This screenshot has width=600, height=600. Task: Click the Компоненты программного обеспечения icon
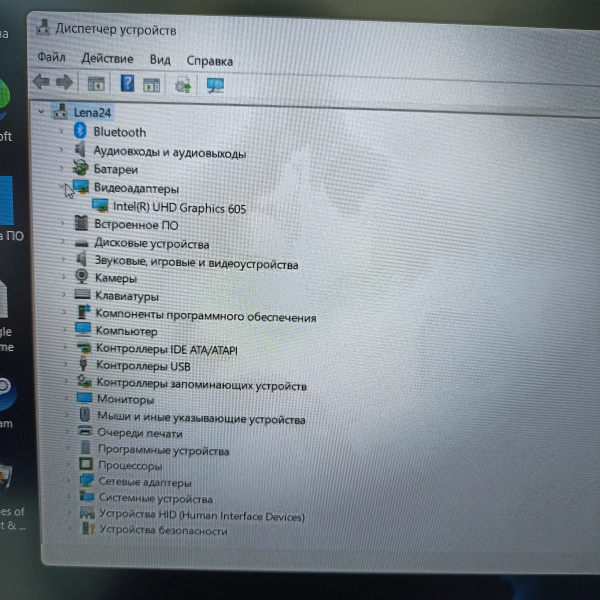(84, 311)
